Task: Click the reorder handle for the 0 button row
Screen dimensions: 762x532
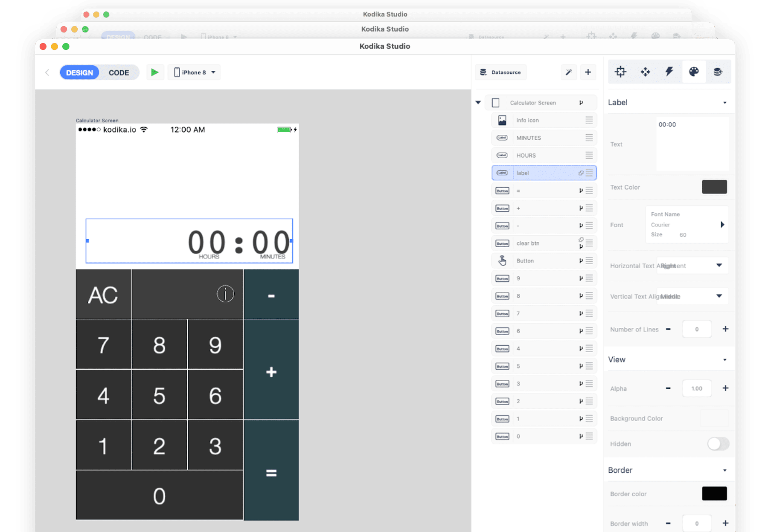Action: 589,436
